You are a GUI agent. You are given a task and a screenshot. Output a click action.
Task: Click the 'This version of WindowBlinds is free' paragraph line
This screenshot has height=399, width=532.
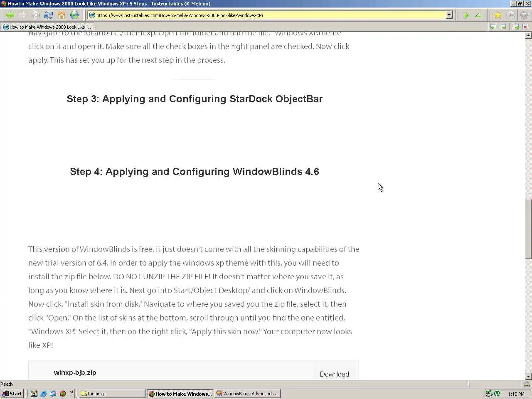coord(194,249)
